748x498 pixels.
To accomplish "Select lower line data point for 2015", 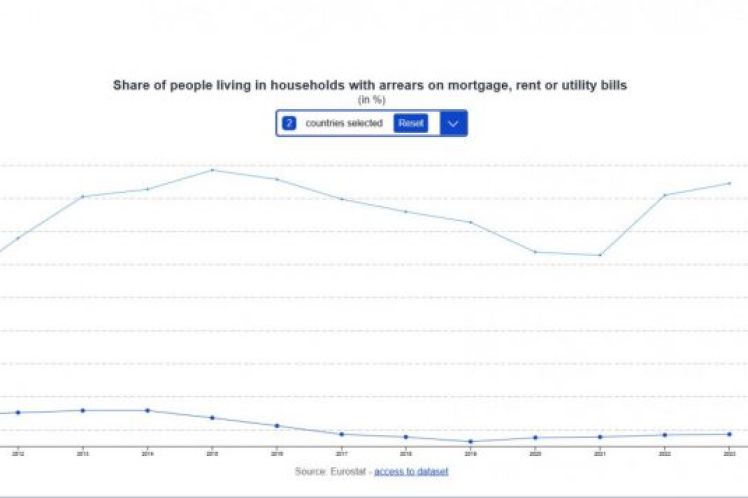I will tap(212, 417).
